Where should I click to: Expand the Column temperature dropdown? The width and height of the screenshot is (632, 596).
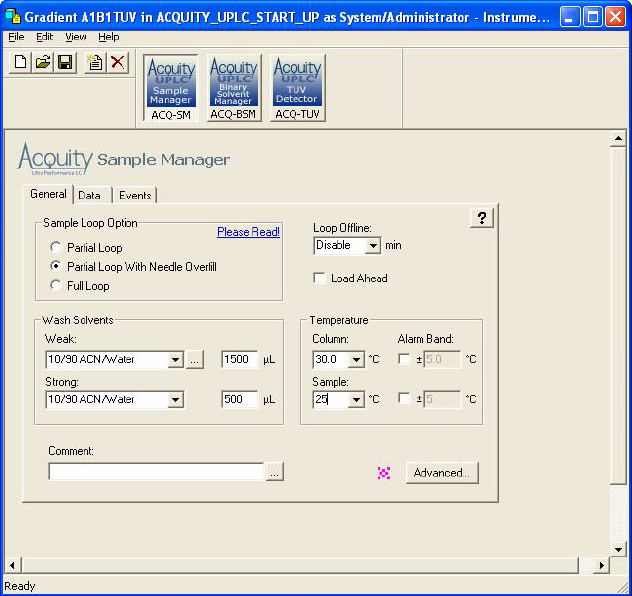[x=356, y=359]
